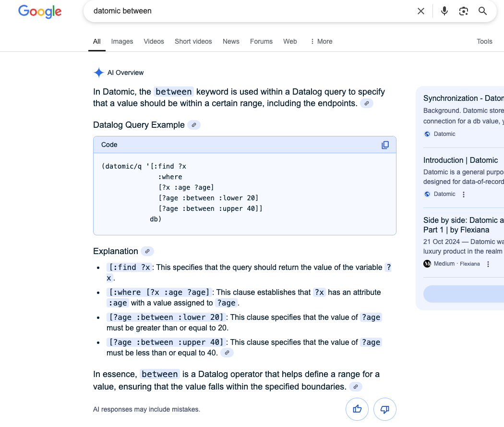Click the Google logo

coord(40,12)
